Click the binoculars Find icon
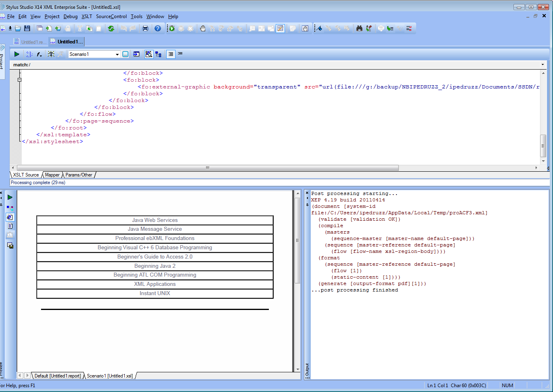Viewport: 553px width, 392px height. pyautogui.click(x=359, y=28)
